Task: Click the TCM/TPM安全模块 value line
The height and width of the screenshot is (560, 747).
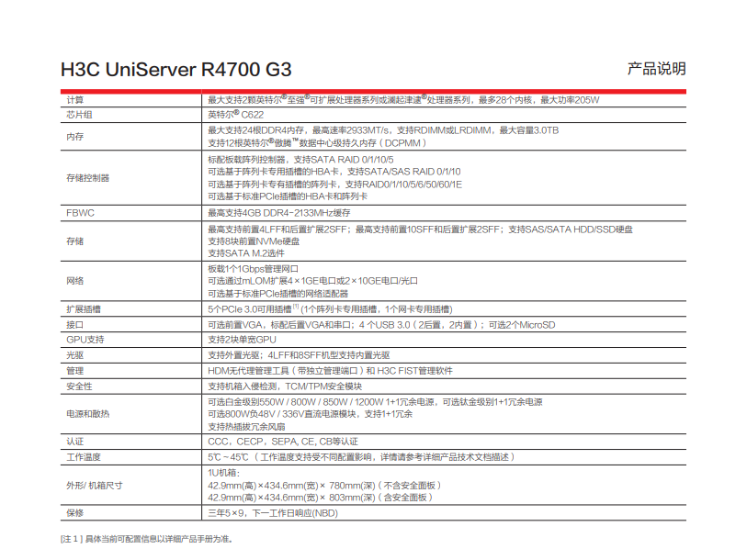Action: click(x=285, y=386)
